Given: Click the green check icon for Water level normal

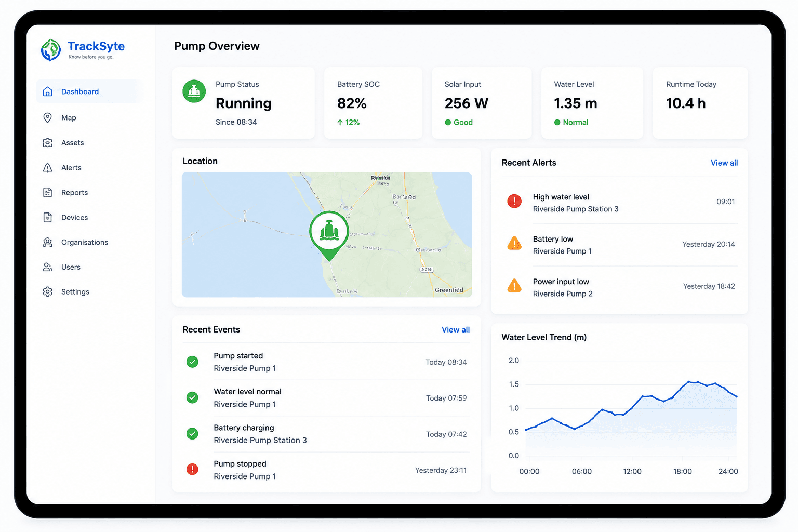Looking at the screenshot, I should pos(192,397).
